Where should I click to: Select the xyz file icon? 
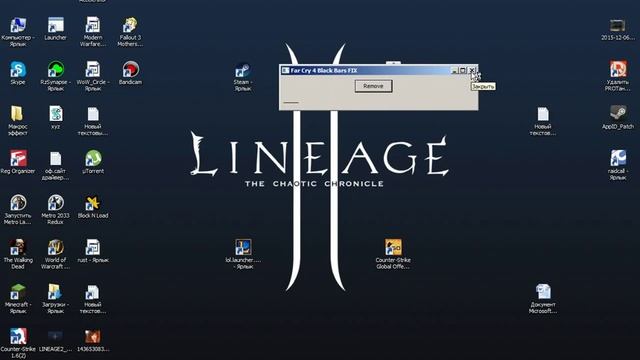coord(56,114)
